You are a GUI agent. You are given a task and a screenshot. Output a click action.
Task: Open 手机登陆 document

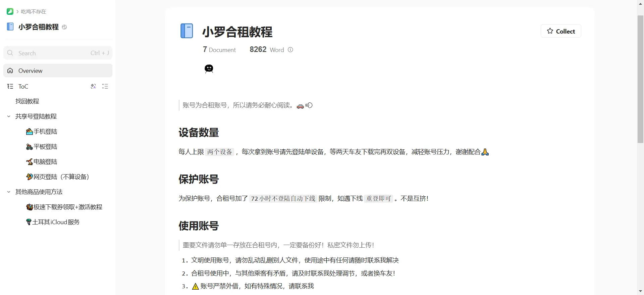coord(42,131)
